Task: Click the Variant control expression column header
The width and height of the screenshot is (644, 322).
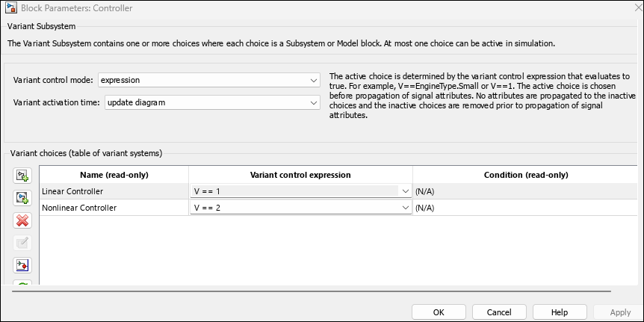Action: (300, 175)
